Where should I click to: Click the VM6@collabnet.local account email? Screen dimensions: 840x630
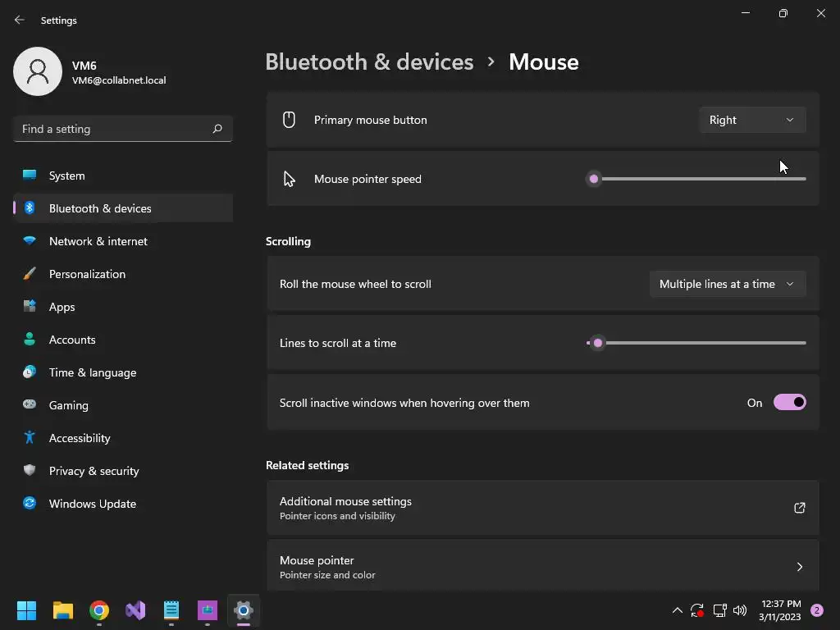[x=119, y=80]
